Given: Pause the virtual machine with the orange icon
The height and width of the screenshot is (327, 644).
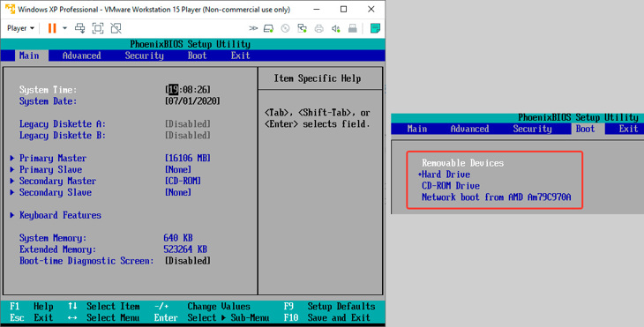Looking at the screenshot, I should (52, 28).
